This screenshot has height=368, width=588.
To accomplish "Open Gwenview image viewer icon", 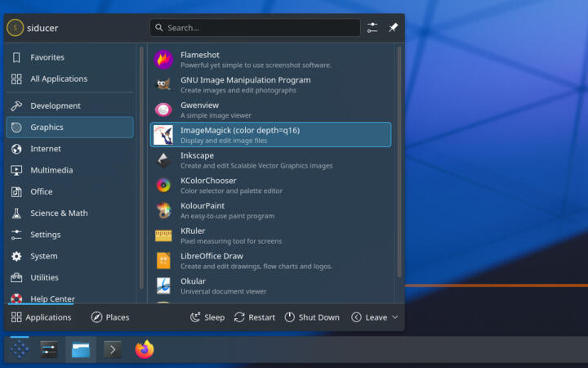I will [x=163, y=110].
